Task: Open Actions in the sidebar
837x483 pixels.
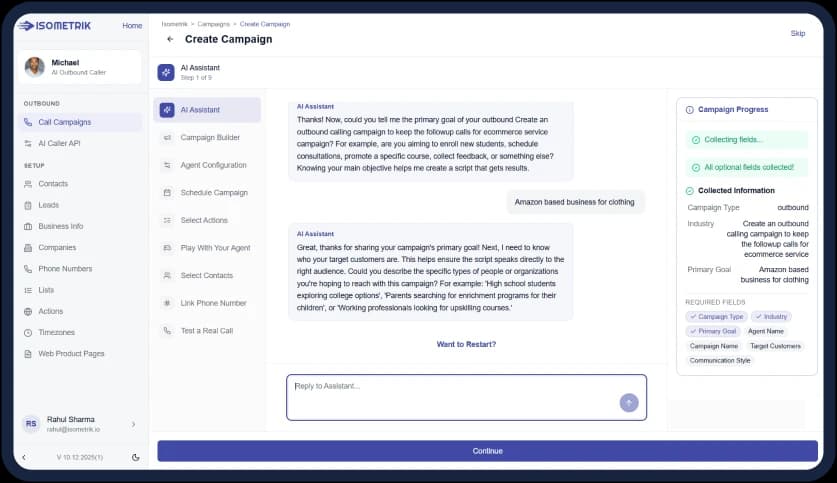Action: pyautogui.click(x=80, y=311)
